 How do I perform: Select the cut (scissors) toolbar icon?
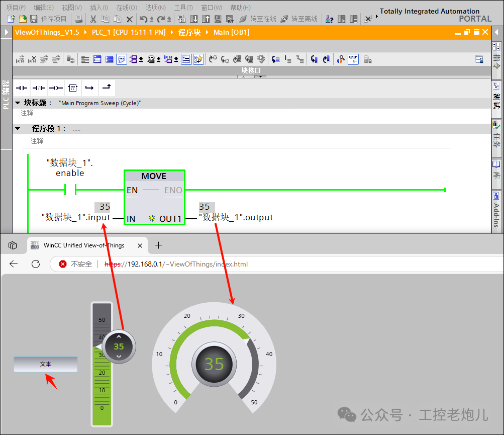[x=93, y=19]
